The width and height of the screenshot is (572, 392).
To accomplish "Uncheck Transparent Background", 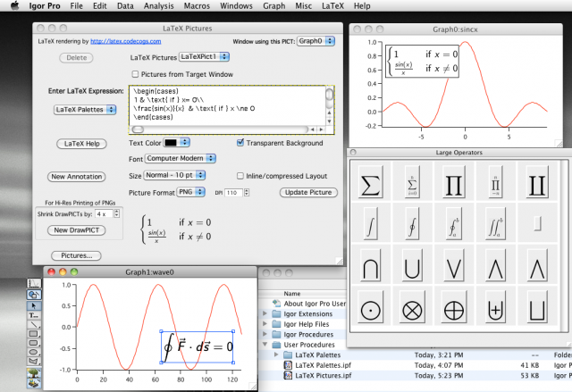I will point(240,143).
